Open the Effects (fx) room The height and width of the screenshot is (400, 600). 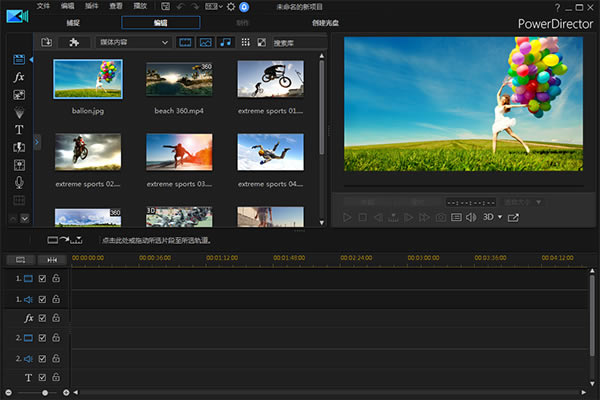pos(19,77)
